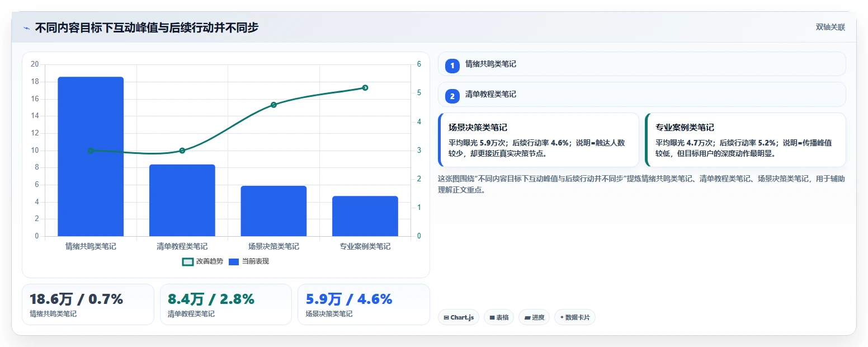
Task: Click the x-axis label 场景决策类笔记
Action: coord(273,246)
